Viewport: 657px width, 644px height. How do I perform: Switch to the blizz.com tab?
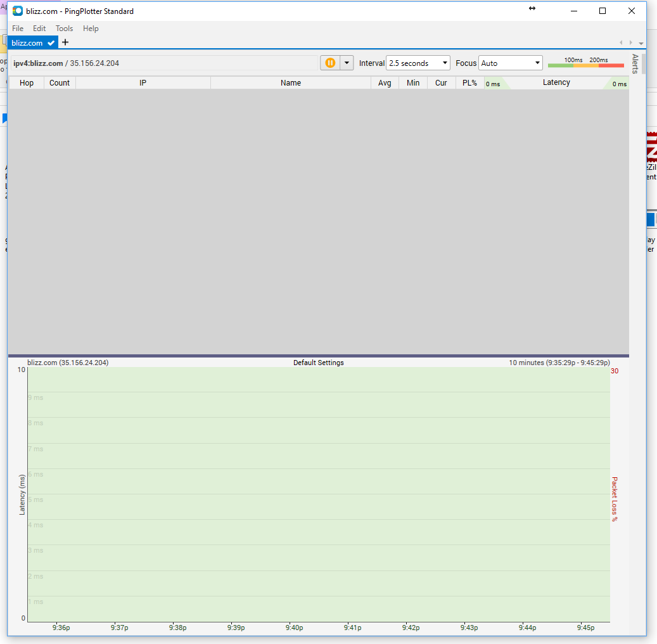[27, 43]
